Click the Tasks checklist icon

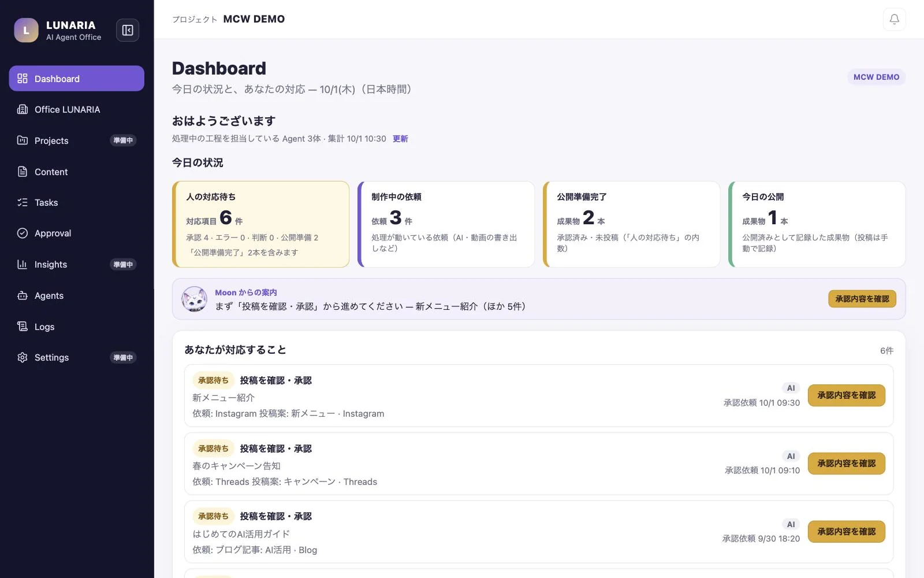click(x=23, y=202)
